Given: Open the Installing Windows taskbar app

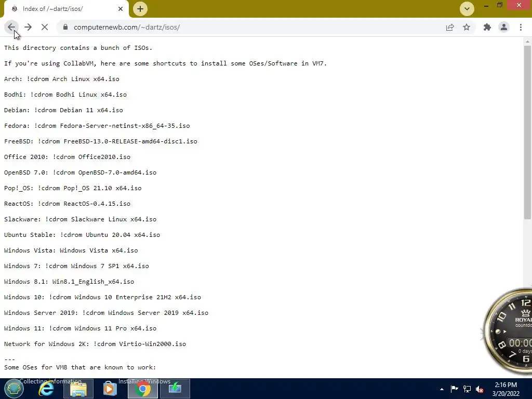Looking at the screenshot, I should pyautogui.click(x=175, y=389).
